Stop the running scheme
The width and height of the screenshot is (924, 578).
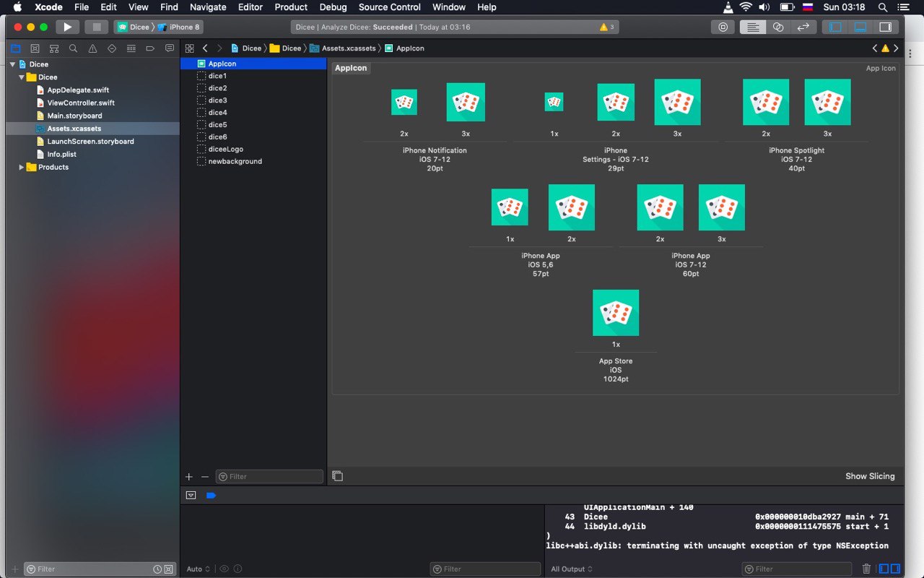click(x=96, y=27)
